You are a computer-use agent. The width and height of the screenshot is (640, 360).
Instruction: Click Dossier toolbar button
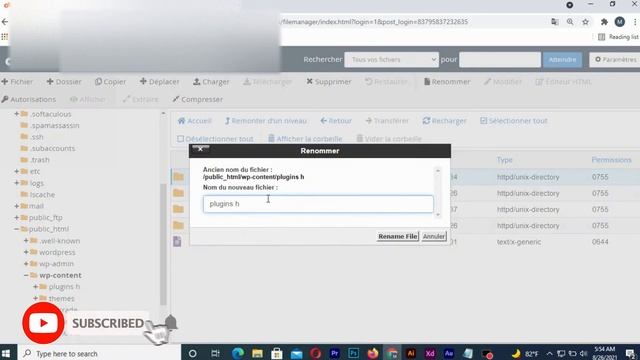(64, 82)
